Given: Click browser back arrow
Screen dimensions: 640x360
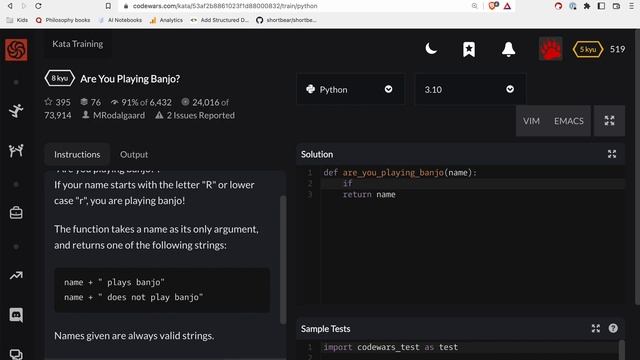Looking at the screenshot, I should point(10,6).
